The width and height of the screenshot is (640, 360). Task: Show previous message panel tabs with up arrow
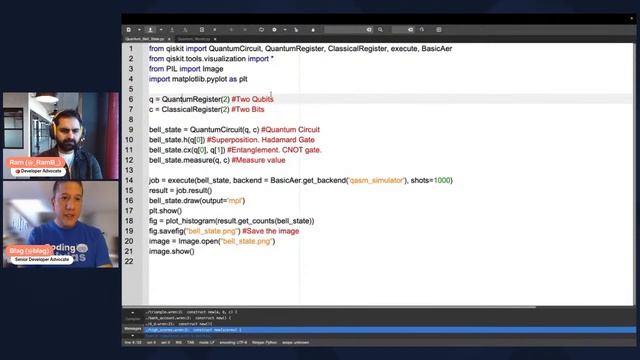coord(133,313)
